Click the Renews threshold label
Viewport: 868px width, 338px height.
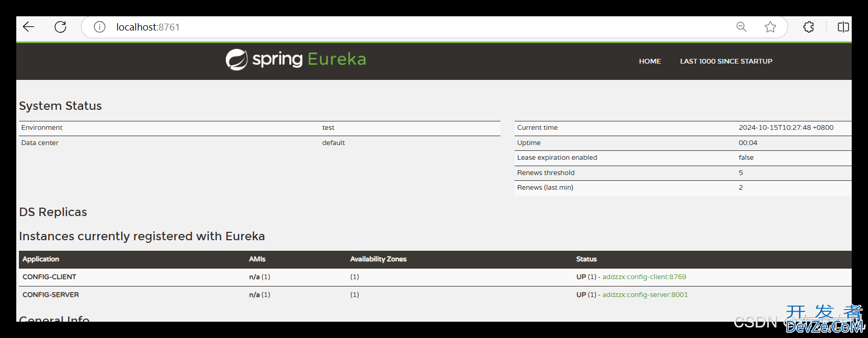546,173
